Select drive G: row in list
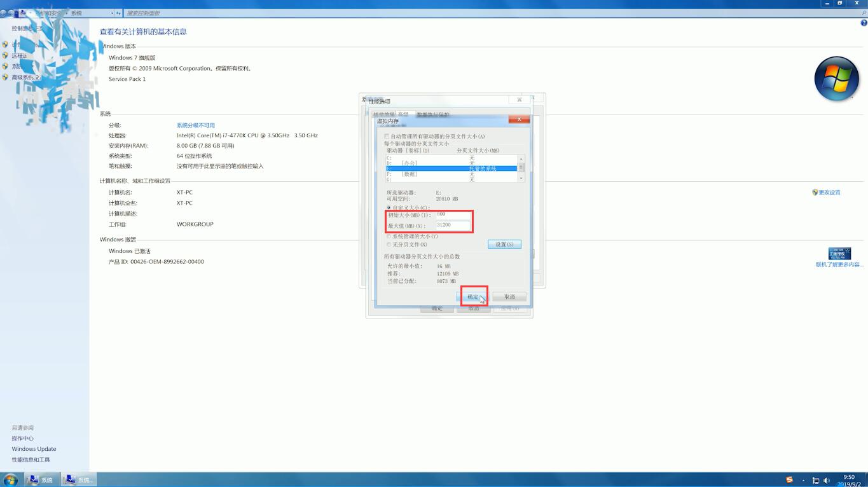Image resolution: width=868 pixels, height=487 pixels. pos(451,180)
